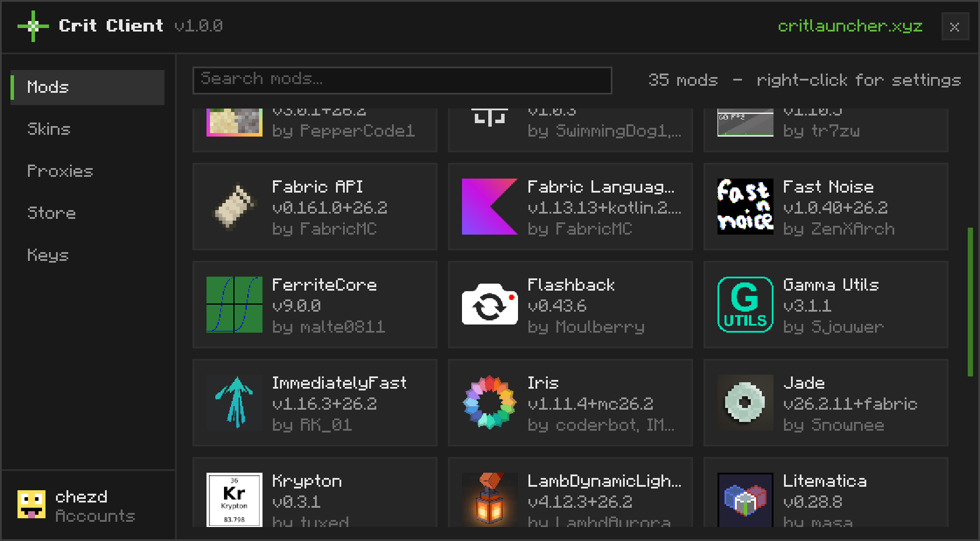Close the Crit Client window

point(955,27)
